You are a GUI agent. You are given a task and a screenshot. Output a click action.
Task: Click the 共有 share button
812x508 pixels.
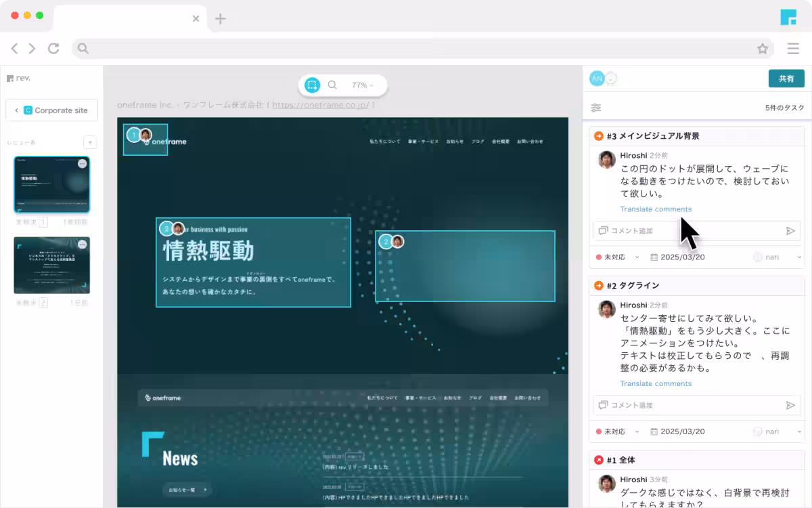[x=786, y=79]
